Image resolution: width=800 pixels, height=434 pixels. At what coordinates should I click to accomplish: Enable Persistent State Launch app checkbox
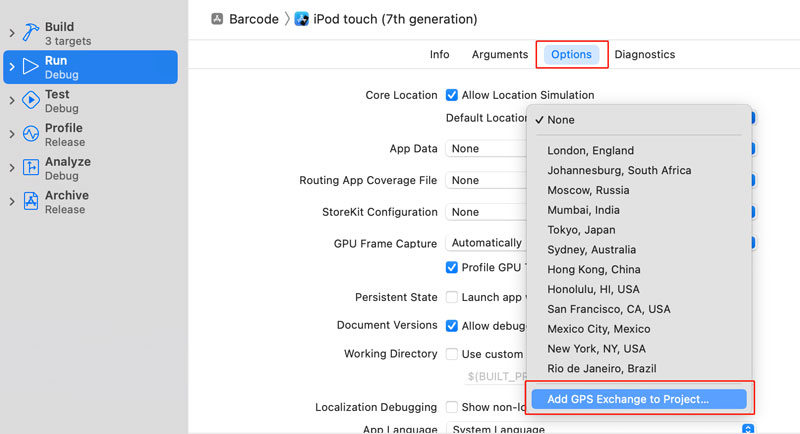[452, 297]
